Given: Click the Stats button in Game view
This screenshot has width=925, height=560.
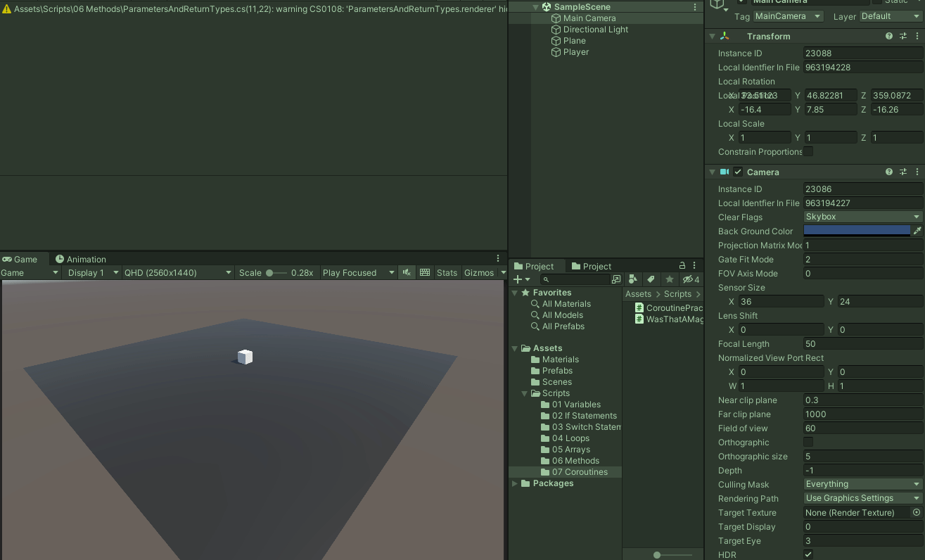Looking at the screenshot, I should (x=447, y=272).
